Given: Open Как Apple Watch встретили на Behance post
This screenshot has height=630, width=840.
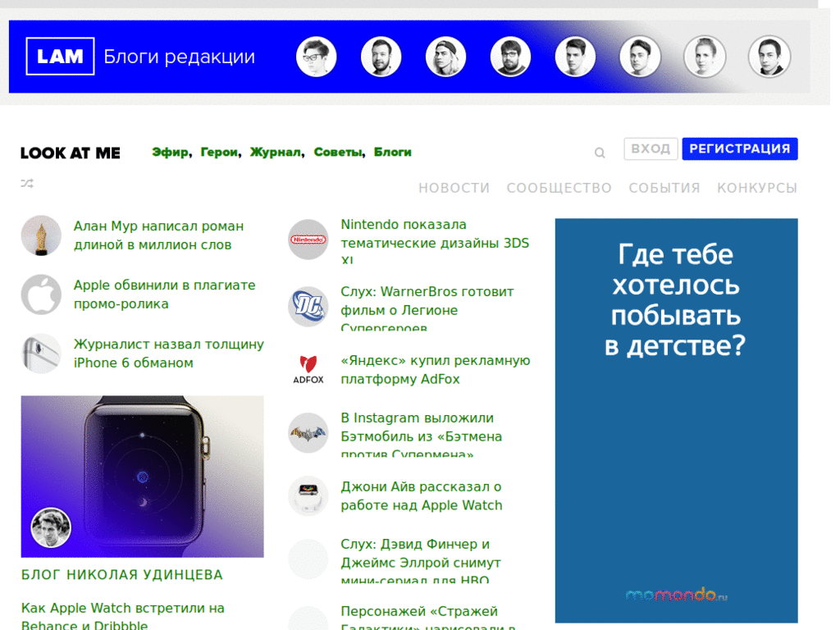Looking at the screenshot, I should click(x=123, y=617).
